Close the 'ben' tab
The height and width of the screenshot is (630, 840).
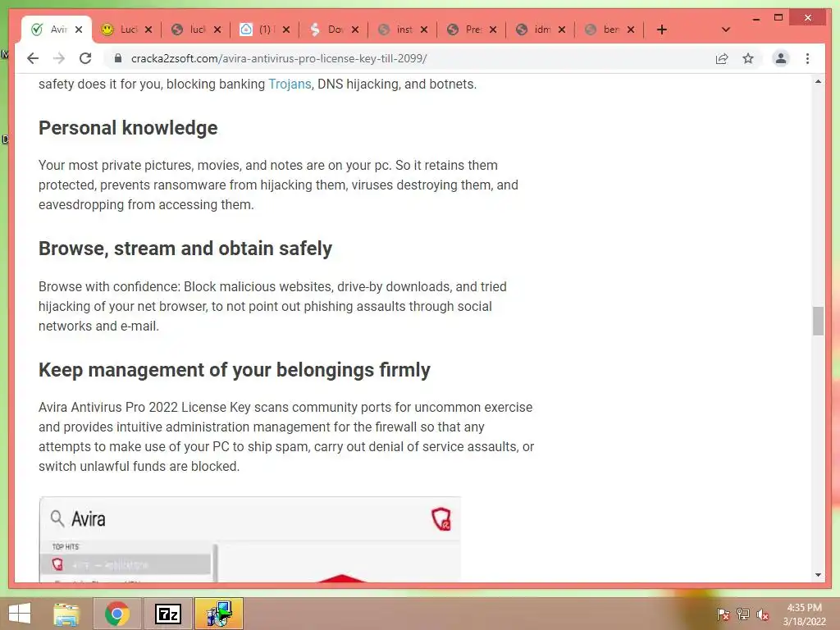click(x=631, y=30)
